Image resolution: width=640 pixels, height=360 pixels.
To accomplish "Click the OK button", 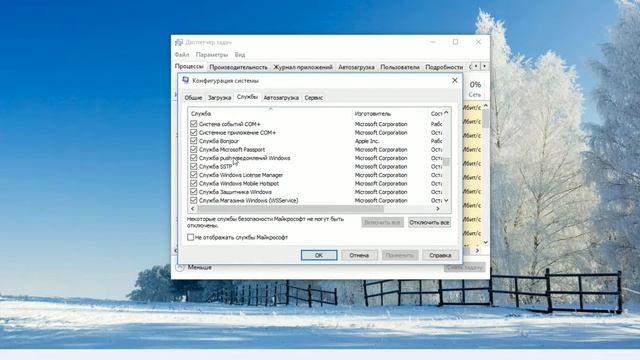I will click(x=319, y=255).
